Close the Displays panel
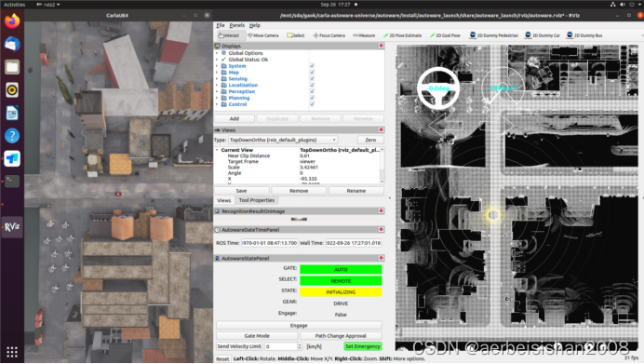The image size is (644, 364). point(382,46)
